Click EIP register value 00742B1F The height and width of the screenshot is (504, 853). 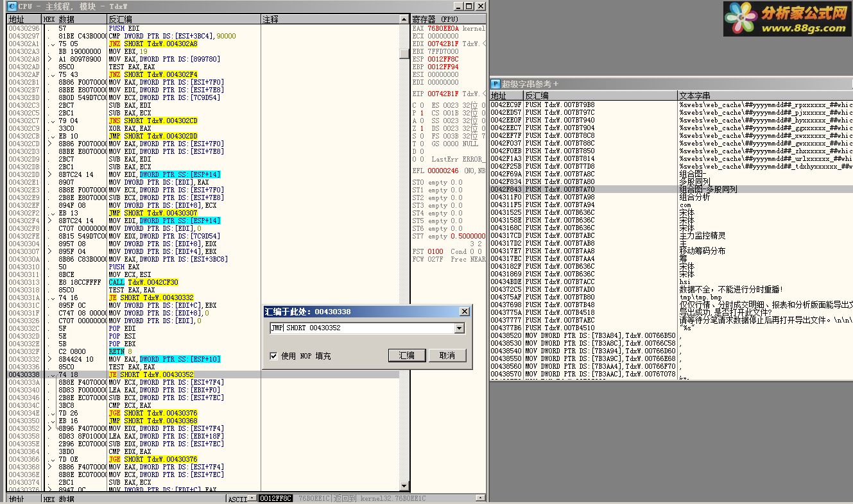pos(444,94)
